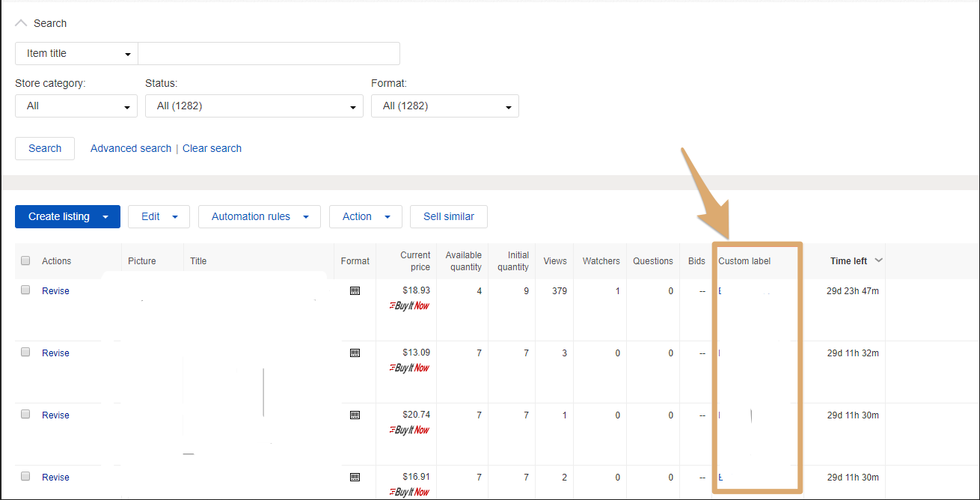The height and width of the screenshot is (500, 980).
Task: Click the 29d 11h 32m time left
Action: click(853, 353)
